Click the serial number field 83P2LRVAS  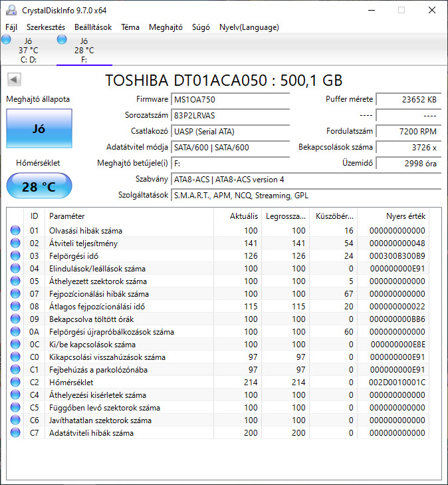click(230, 116)
